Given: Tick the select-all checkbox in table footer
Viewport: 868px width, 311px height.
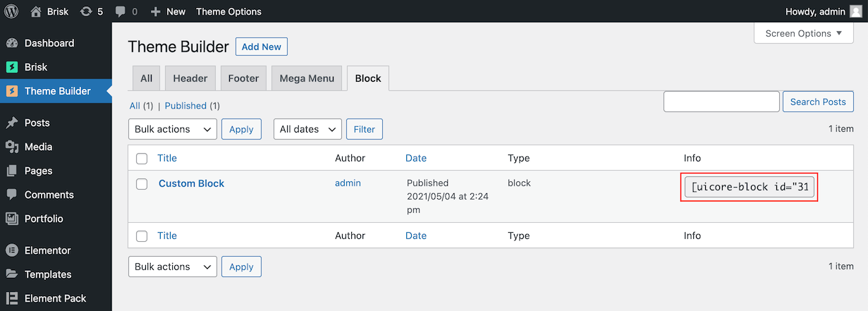Looking at the screenshot, I should pyautogui.click(x=142, y=236).
